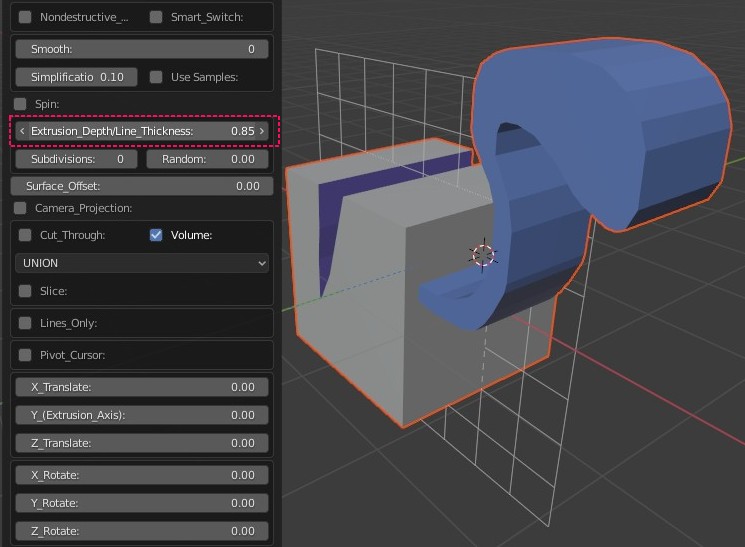Enable the Camera_Projection checkbox
Screen dimensions: 745x547
pyautogui.click(x=21, y=208)
